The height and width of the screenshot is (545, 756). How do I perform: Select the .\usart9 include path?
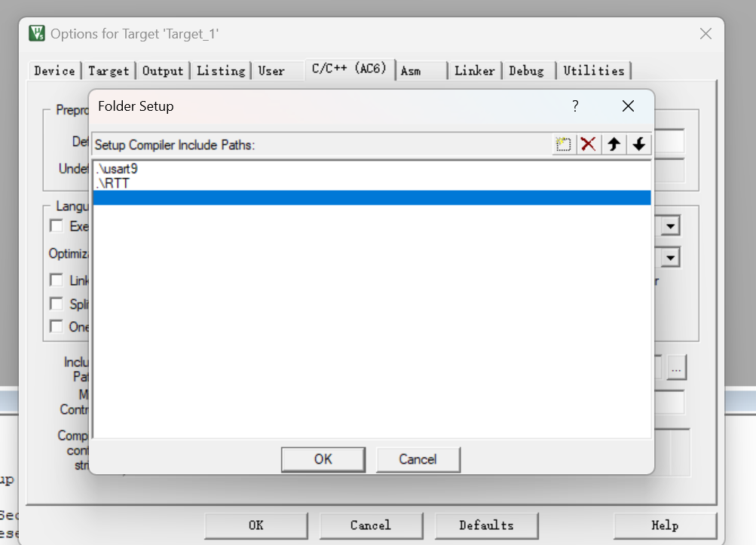pyautogui.click(x=372, y=169)
